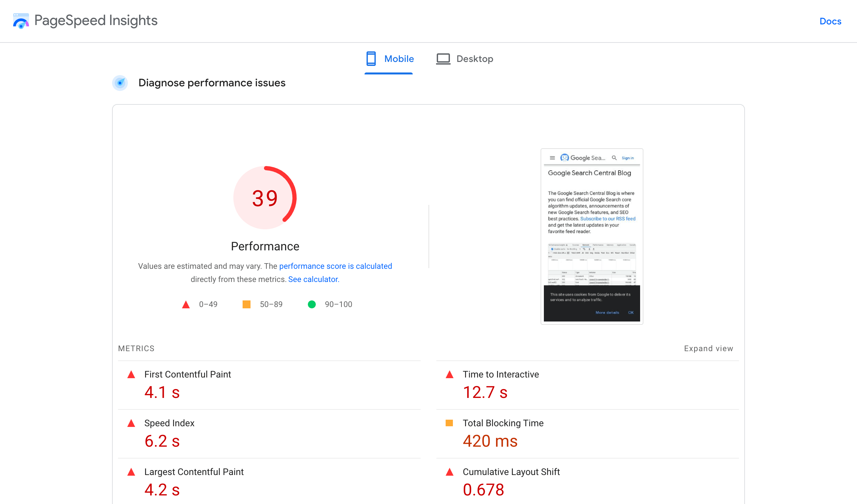
Task: Click the Mobile device icon tab
Action: click(371, 58)
